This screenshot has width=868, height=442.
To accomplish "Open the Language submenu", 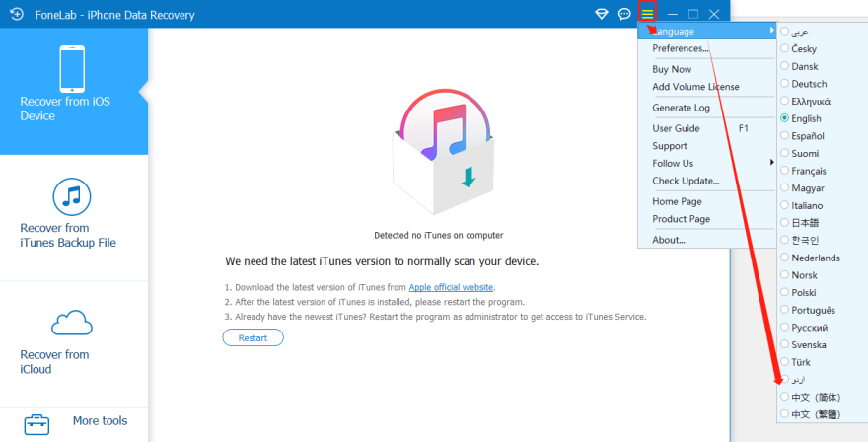I will click(707, 31).
